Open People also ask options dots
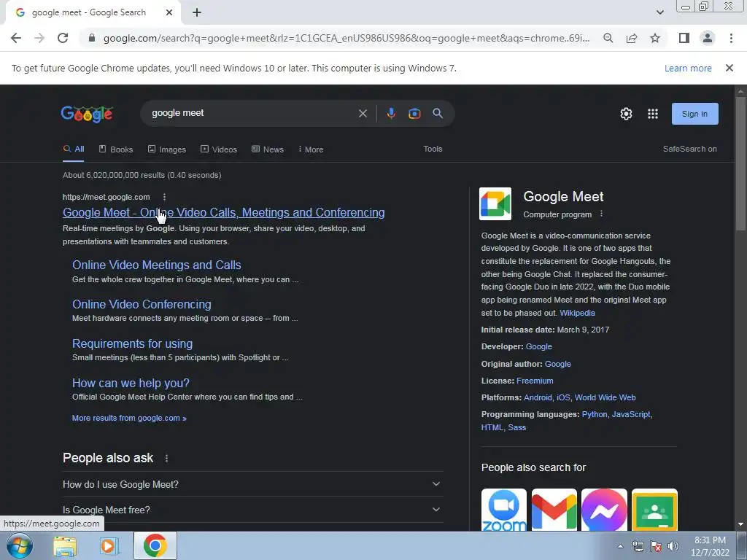Screen dimensions: 747x560 [x=166, y=458]
